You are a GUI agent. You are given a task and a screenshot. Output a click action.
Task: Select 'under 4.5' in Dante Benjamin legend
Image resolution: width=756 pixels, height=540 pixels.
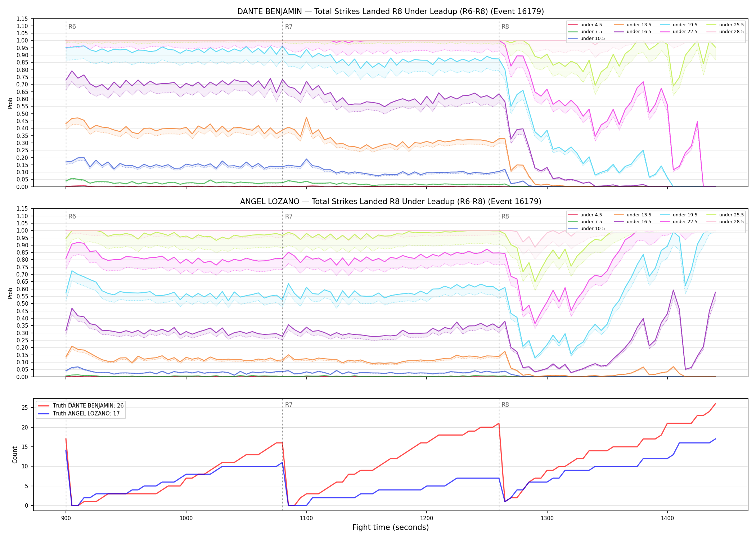coord(585,25)
